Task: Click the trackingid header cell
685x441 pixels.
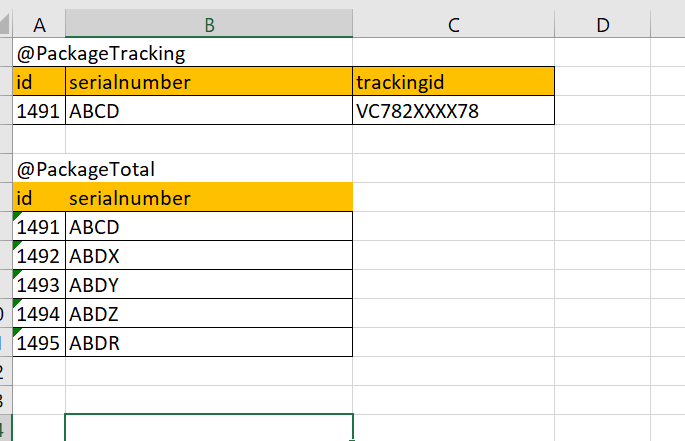Action: click(453, 82)
